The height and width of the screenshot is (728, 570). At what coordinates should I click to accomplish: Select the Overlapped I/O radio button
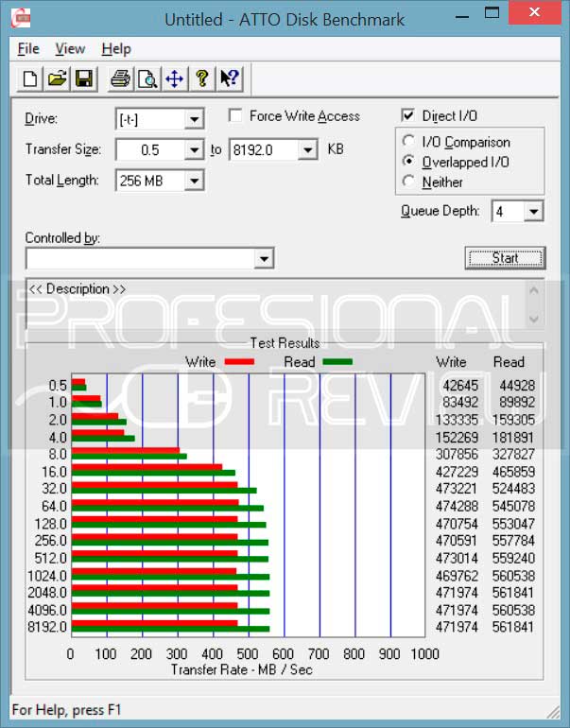click(x=408, y=161)
